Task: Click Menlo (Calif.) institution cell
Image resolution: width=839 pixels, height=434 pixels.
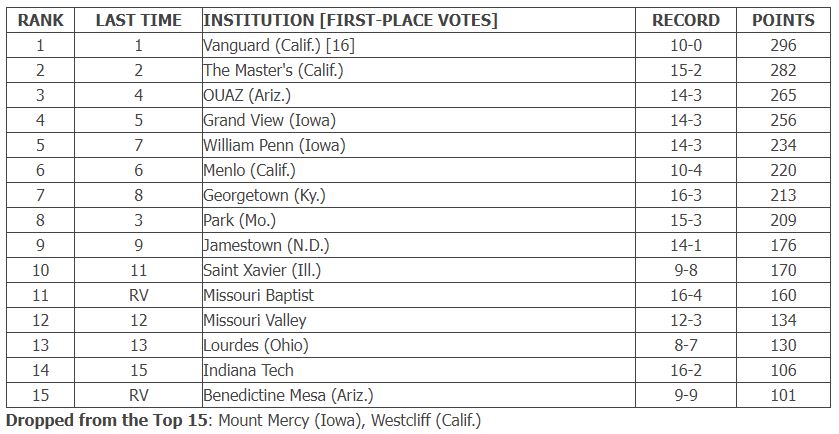Action: pyautogui.click(x=249, y=170)
